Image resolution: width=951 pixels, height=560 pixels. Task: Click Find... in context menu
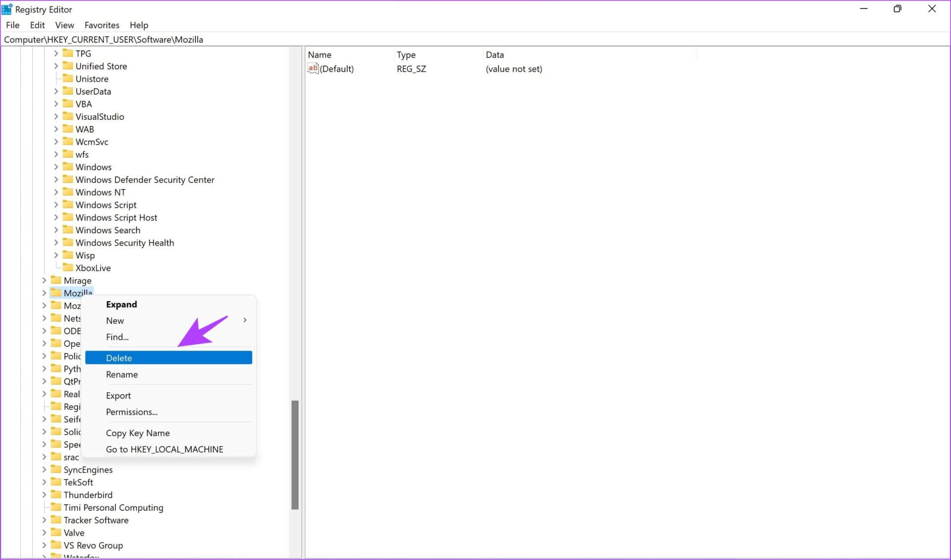pos(117,337)
